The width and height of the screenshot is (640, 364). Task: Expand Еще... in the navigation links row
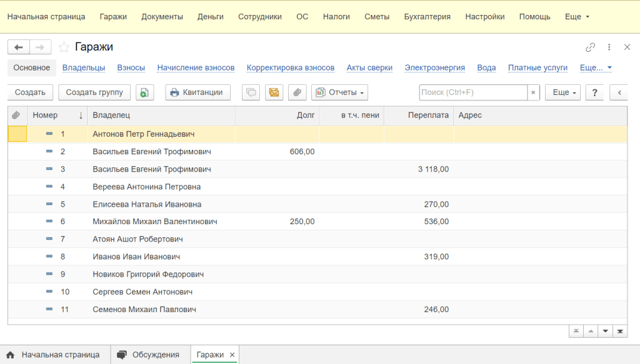tap(596, 67)
